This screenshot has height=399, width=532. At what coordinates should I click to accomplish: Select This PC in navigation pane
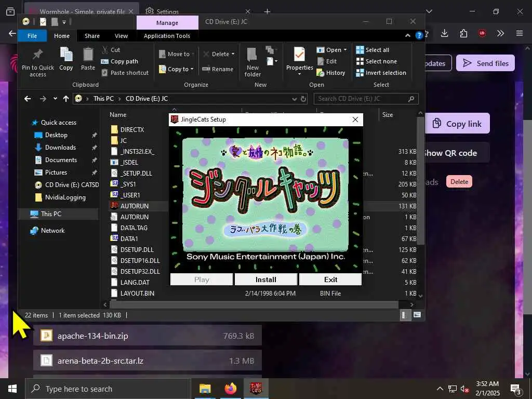click(x=51, y=214)
